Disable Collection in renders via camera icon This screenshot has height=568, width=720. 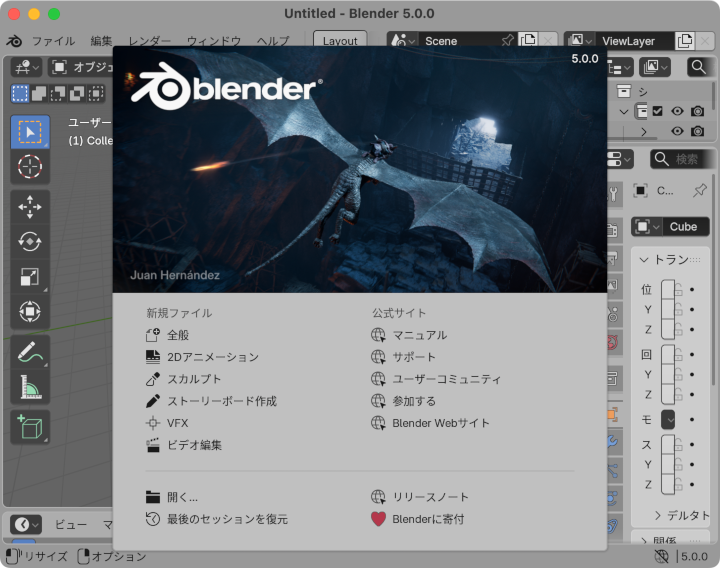pyautogui.click(x=698, y=111)
